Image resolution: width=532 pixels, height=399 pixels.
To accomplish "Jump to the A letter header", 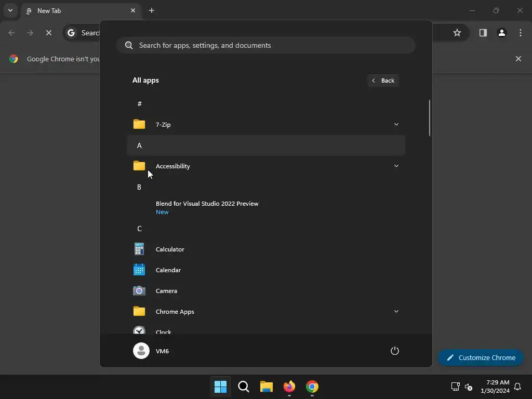I will [266, 145].
